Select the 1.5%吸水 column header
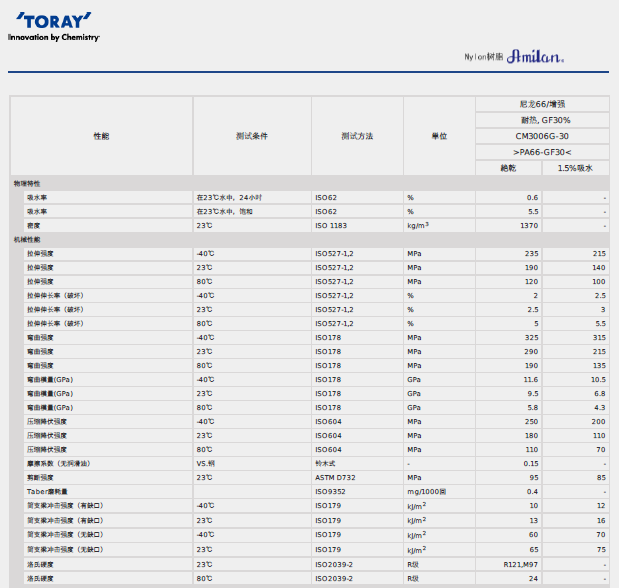This screenshot has height=588, width=619. pos(576,168)
